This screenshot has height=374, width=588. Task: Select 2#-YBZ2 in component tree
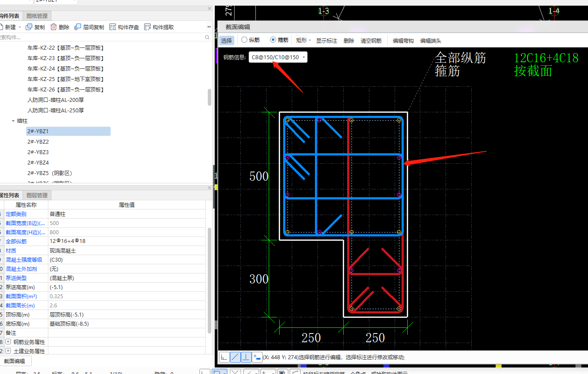(38, 142)
